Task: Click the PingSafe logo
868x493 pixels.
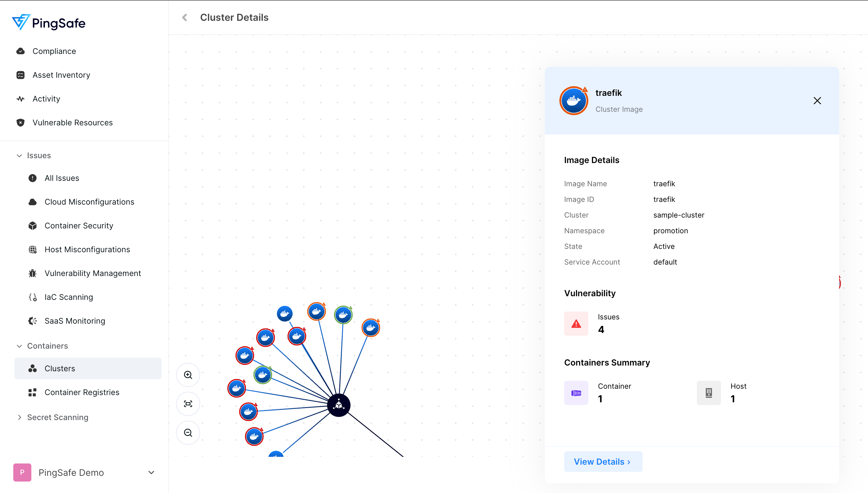Action: point(49,23)
